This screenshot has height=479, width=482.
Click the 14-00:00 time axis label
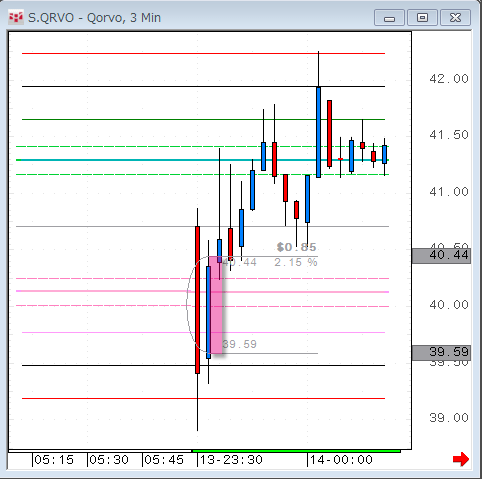point(341,460)
